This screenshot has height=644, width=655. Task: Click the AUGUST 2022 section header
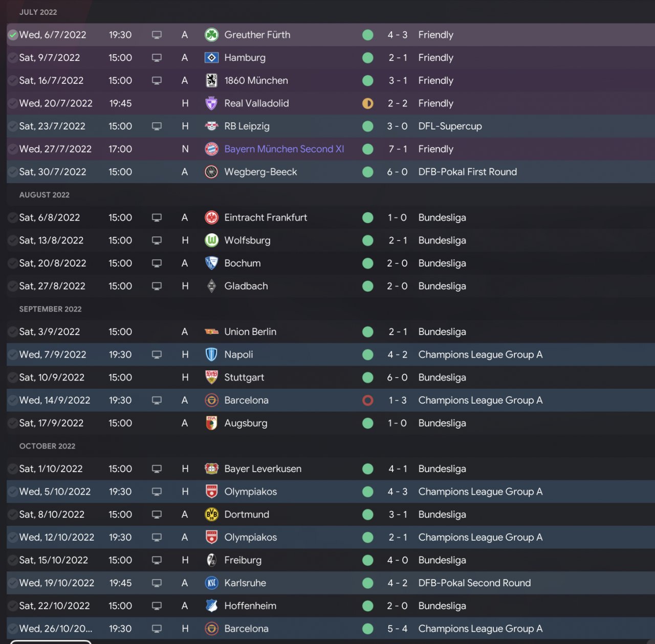pos(45,195)
